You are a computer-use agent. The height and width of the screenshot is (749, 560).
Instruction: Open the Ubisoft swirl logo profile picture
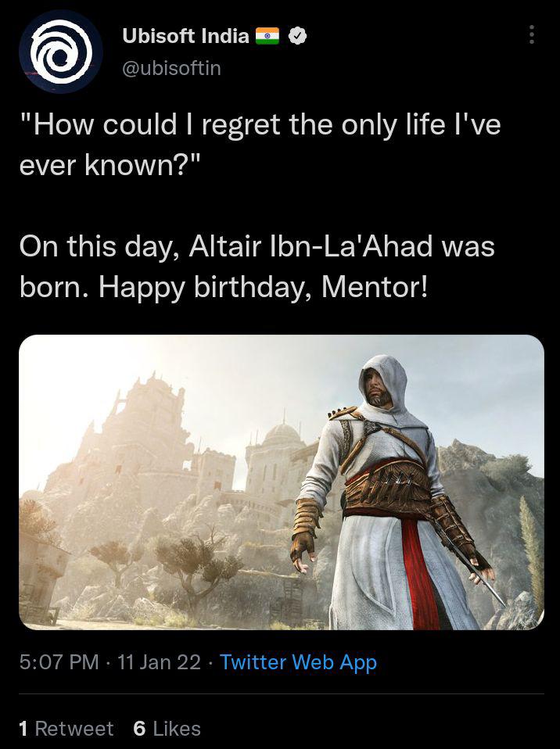[x=61, y=52]
